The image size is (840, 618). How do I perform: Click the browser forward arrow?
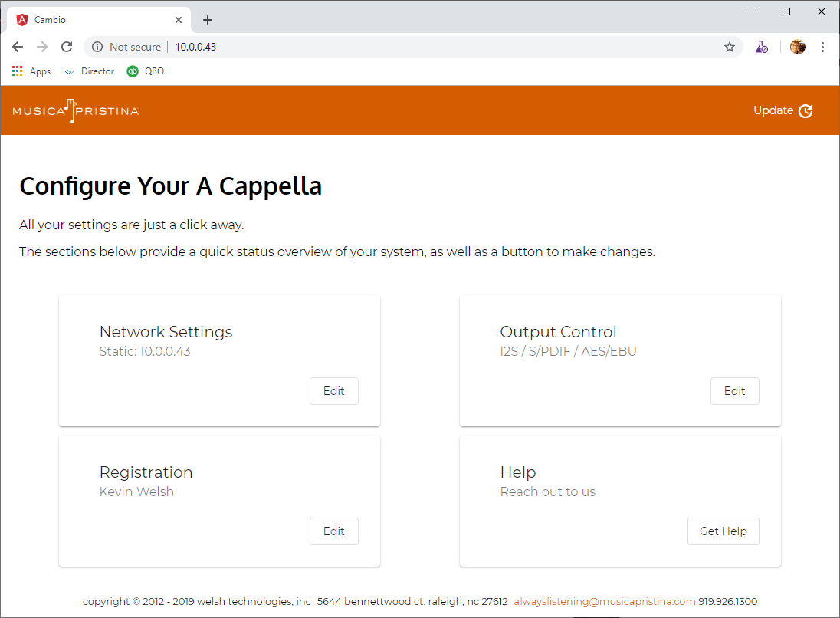42,47
